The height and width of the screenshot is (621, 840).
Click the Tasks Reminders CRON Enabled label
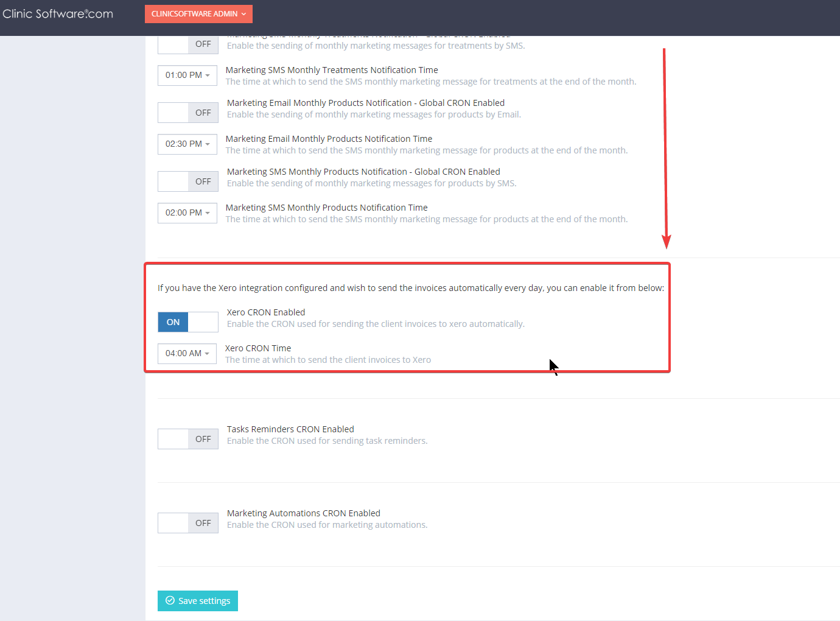290,429
